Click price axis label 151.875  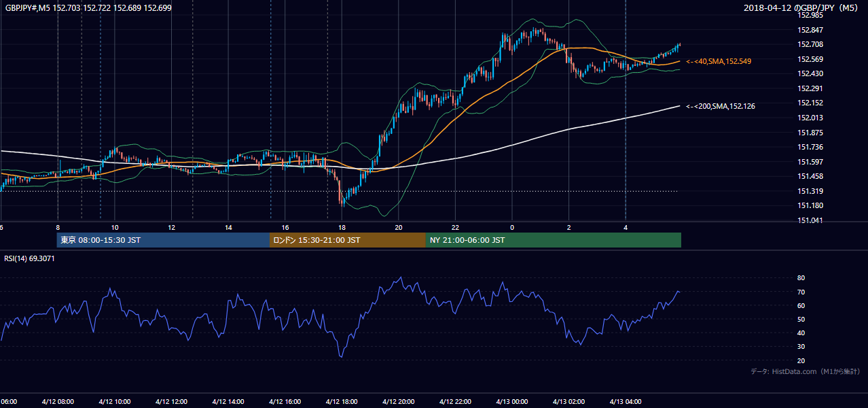tap(810, 133)
